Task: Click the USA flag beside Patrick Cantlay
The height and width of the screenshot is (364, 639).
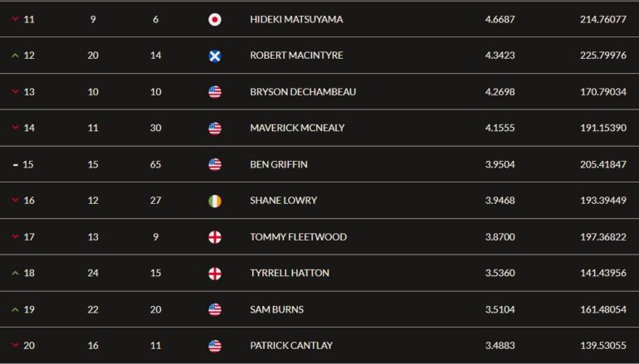Action: 215,346
